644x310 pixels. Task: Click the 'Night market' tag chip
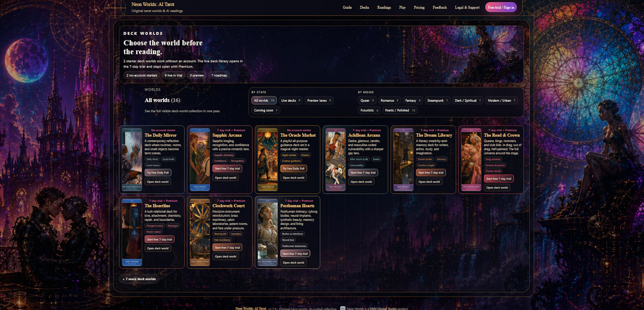click(x=289, y=155)
